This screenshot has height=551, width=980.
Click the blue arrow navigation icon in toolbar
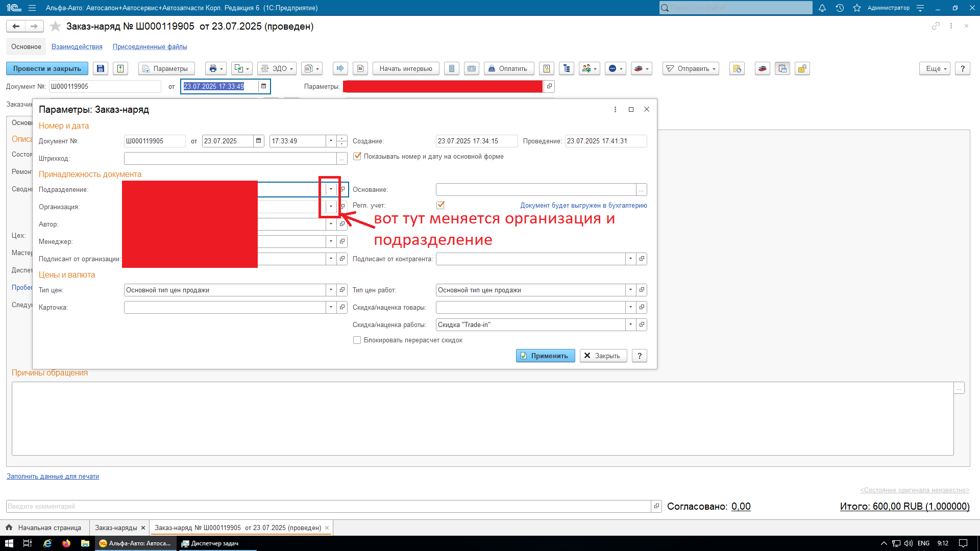coord(340,68)
